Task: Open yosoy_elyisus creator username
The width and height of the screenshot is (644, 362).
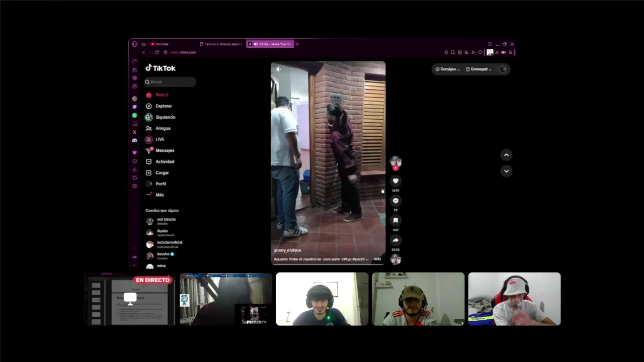Action: 287,250
